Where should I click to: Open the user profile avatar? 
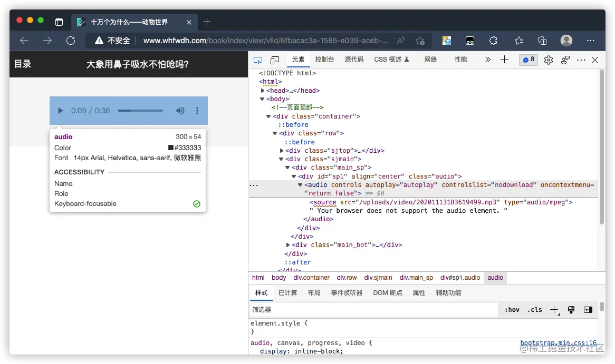(566, 41)
